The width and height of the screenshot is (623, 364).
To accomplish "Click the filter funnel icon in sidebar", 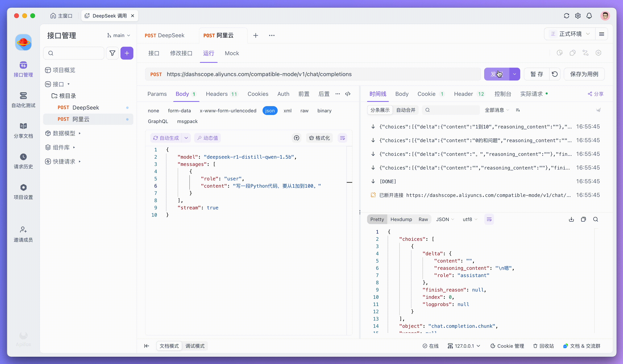I will [x=112, y=53].
